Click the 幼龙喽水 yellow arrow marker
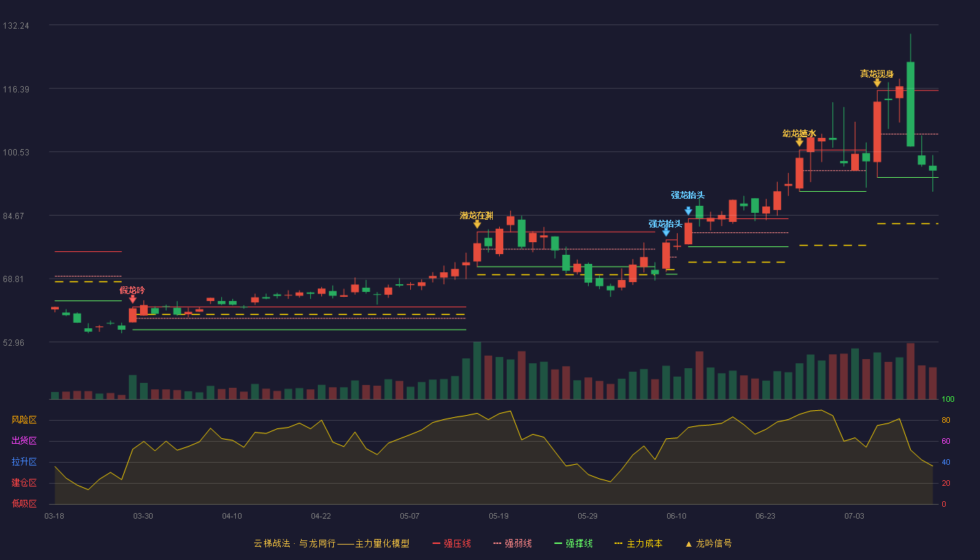The height and width of the screenshot is (560, 980). 799,142
